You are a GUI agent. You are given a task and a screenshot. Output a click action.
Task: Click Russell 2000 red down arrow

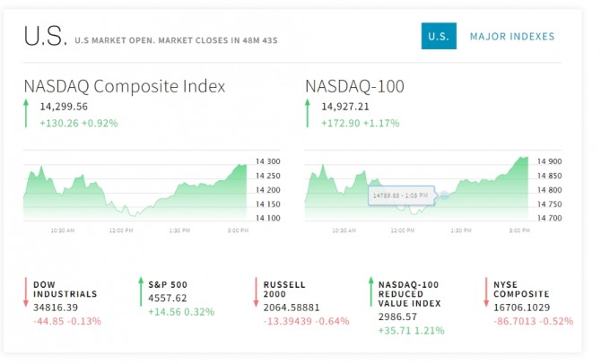(256, 292)
